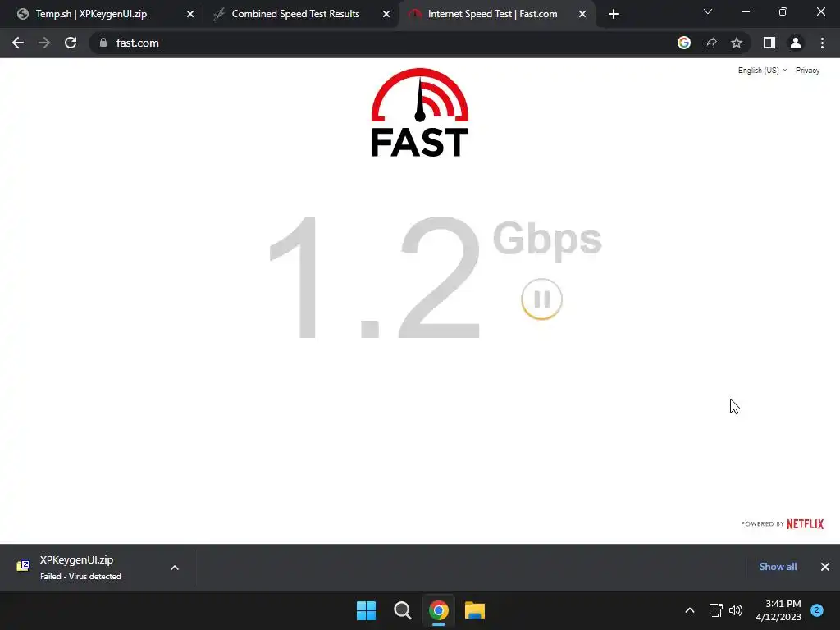Minimize the Chrome window
This screenshot has width=840, height=630.
[745, 11]
